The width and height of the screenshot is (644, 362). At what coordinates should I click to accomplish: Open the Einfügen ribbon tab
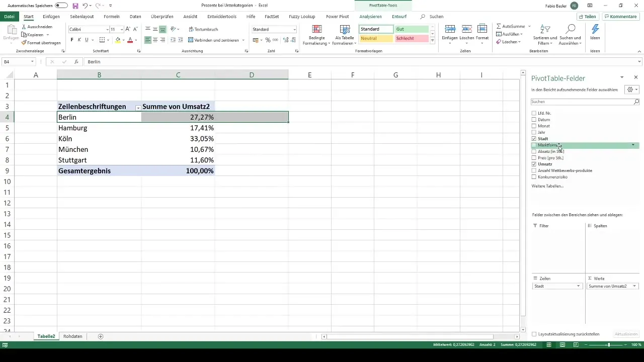click(x=51, y=17)
